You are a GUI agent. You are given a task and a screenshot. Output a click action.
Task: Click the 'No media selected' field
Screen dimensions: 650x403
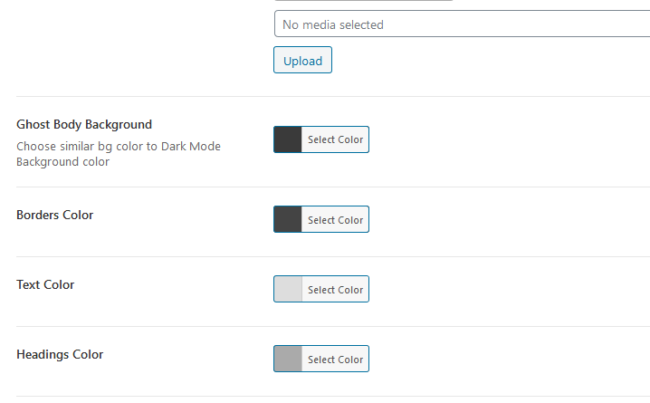(x=461, y=24)
